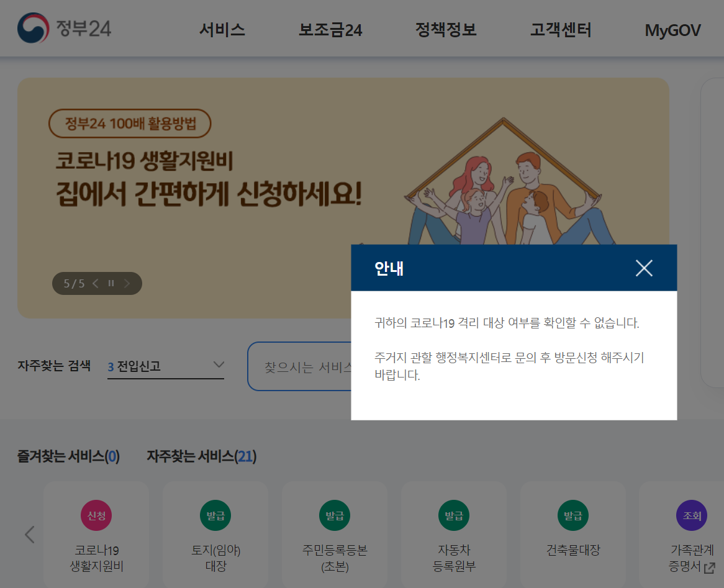The width and height of the screenshot is (724, 588).
Task: Click the 정부24 logo
Action: 64,28
